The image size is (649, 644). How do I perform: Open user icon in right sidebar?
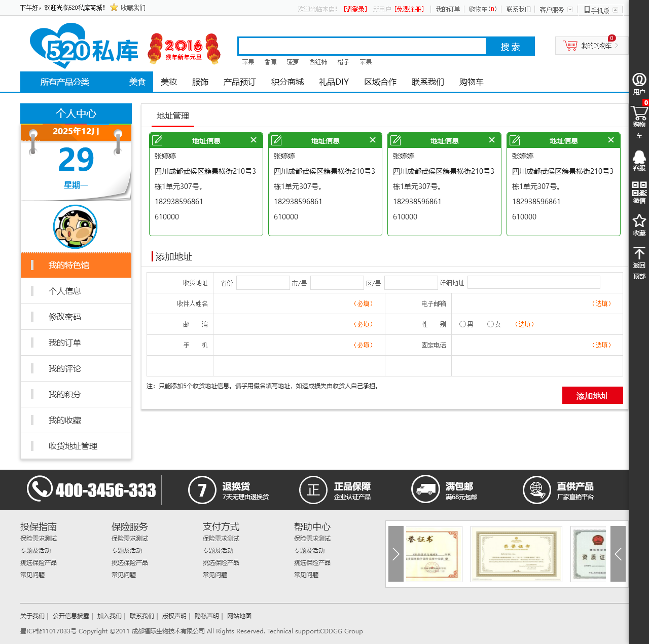tap(639, 84)
